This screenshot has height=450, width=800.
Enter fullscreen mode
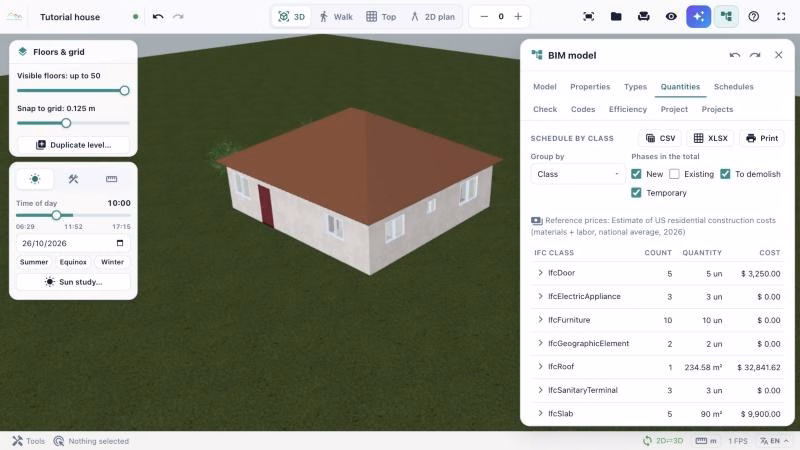pos(781,17)
